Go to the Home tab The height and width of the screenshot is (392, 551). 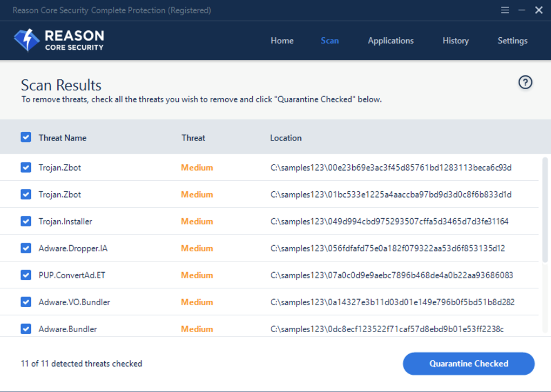tap(282, 40)
